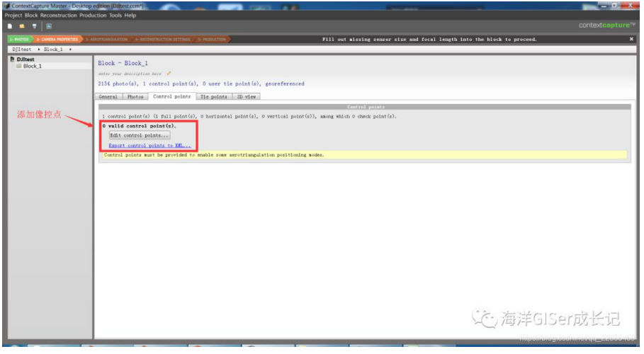
Task: Click workflow step 3 - Aerotriangulation
Action: pos(108,39)
